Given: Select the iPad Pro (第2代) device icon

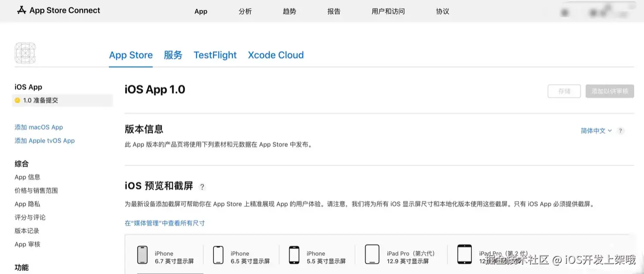Looking at the screenshot, I should coord(464,253).
